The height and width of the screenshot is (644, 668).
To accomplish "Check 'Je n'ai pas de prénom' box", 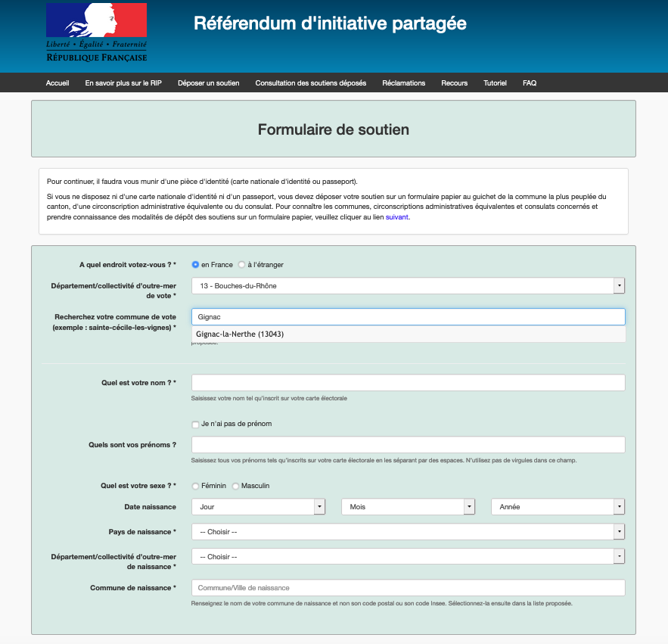I will click(x=196, y=425).
